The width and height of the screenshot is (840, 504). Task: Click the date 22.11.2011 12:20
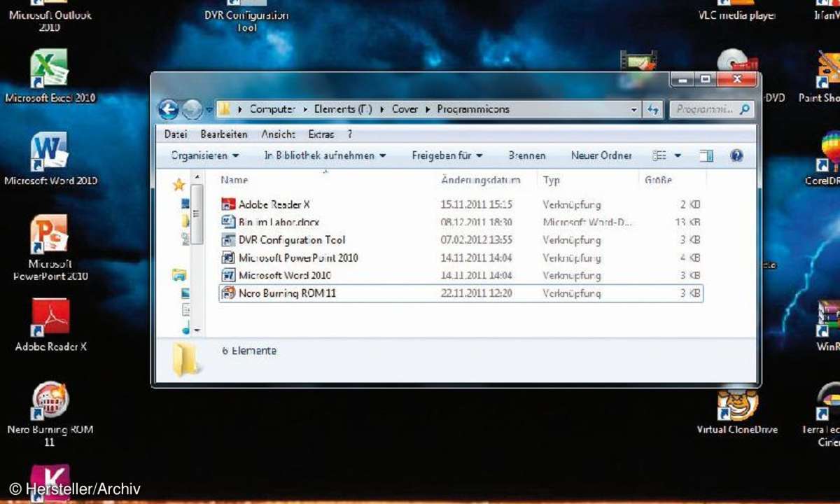(x=477, y=293)
